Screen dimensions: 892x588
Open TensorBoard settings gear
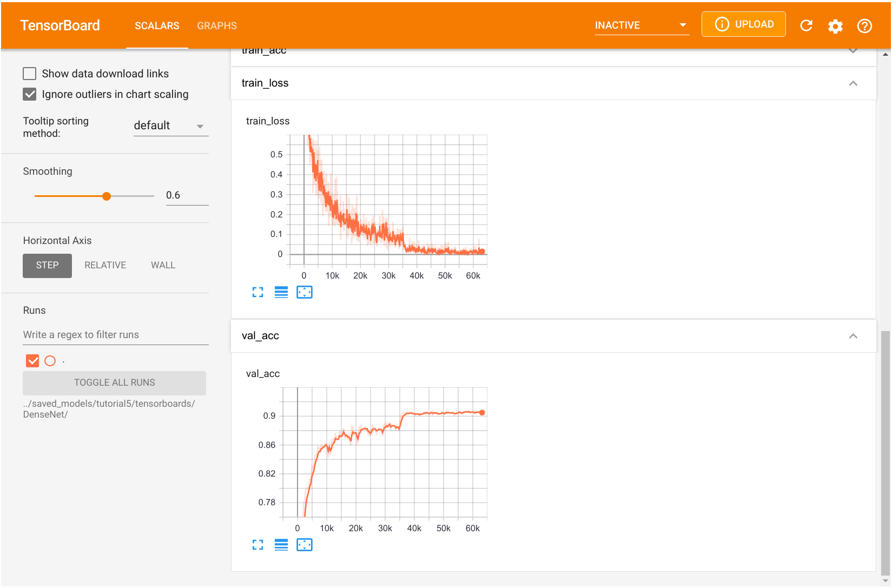point(835,25)
